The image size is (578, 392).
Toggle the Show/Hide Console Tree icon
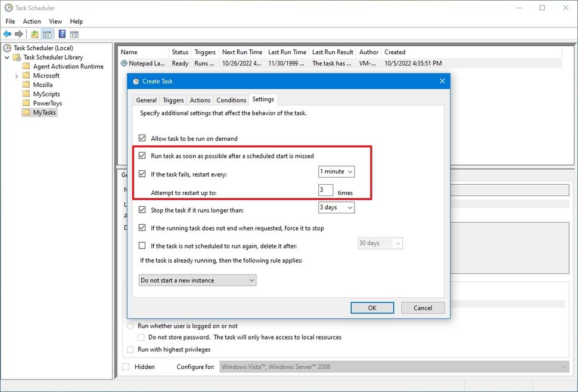47,35
